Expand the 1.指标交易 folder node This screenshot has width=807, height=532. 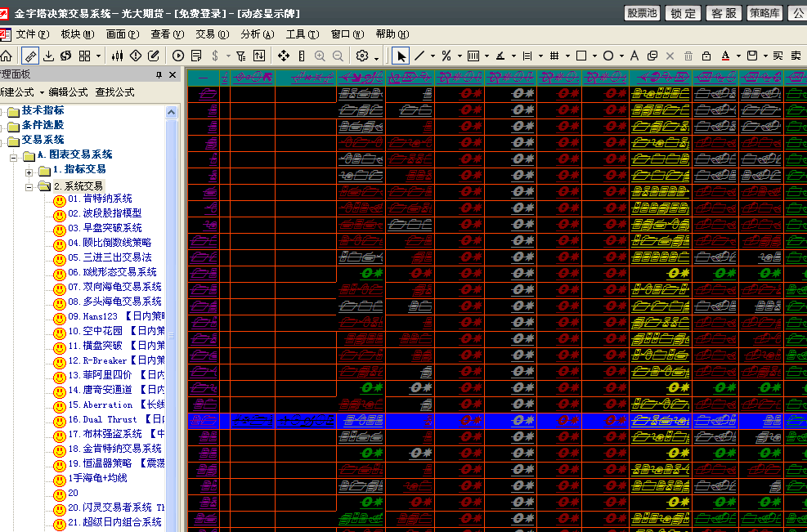coord(30,171)
